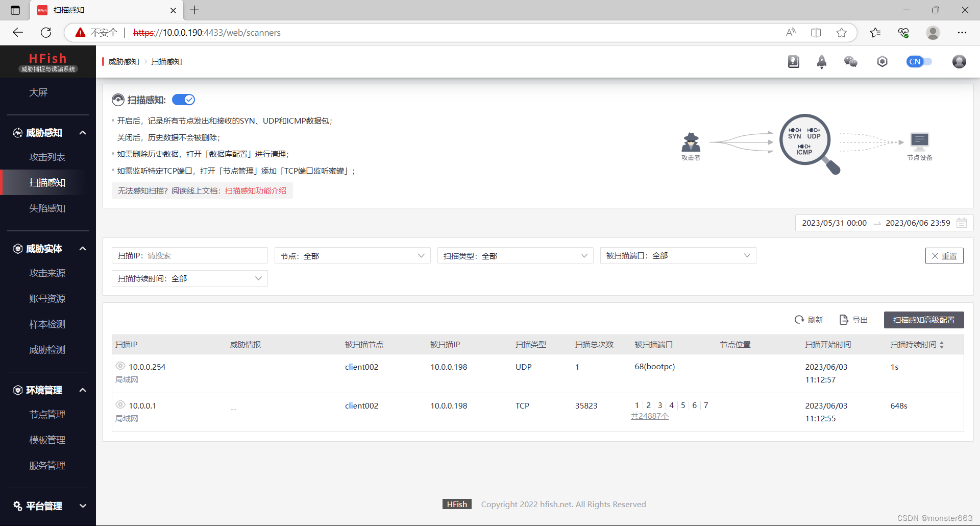
Task: Open the immersive reader split icon
Action: (816, 33)
